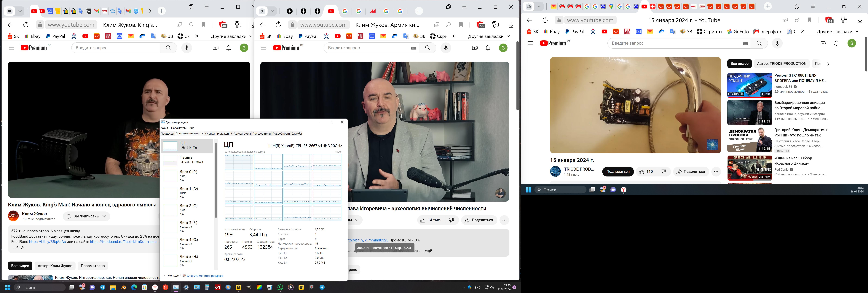Open Telegram from the Windows taskbar

(x=103, y=287)
